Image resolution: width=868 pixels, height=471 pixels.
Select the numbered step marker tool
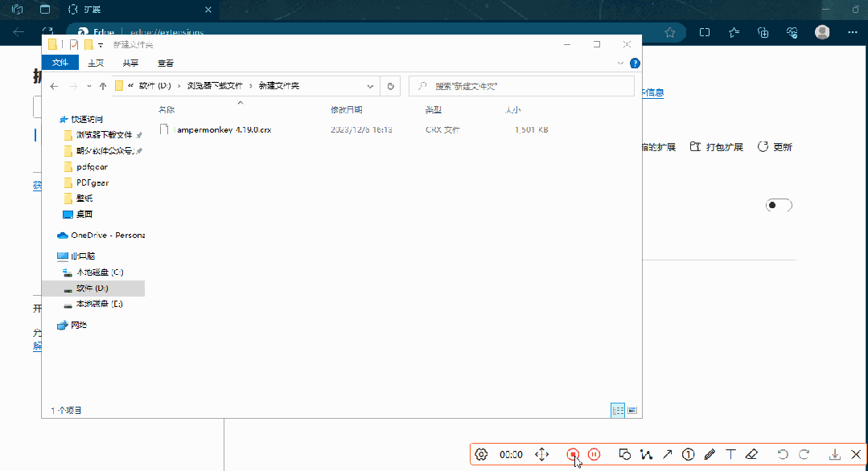pos(688,454)
